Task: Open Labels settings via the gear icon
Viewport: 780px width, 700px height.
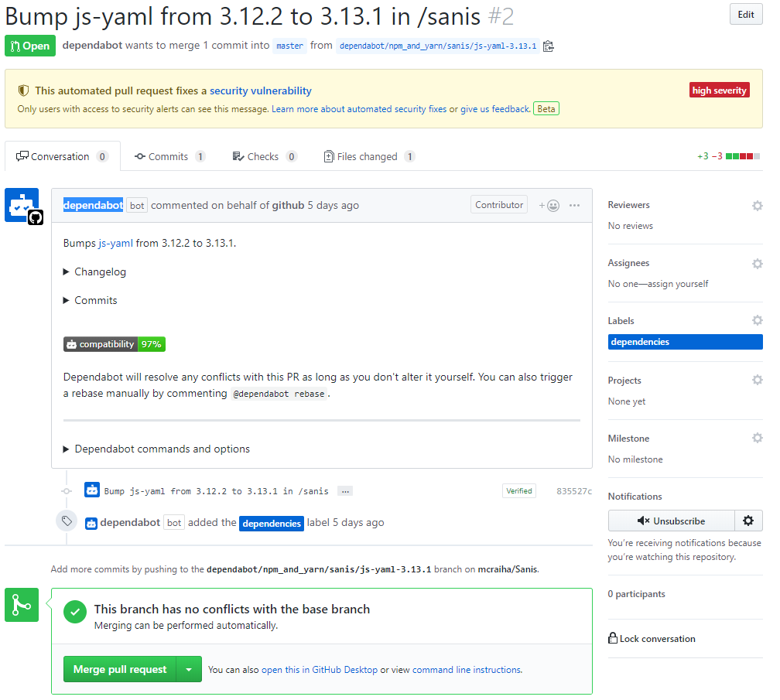Action: (x=757, y=320)
